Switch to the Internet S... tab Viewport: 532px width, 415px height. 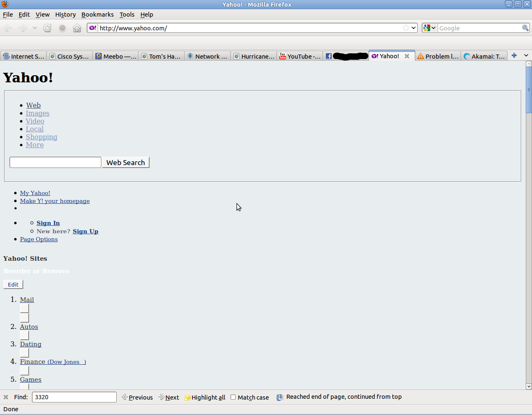pos(23,56)
